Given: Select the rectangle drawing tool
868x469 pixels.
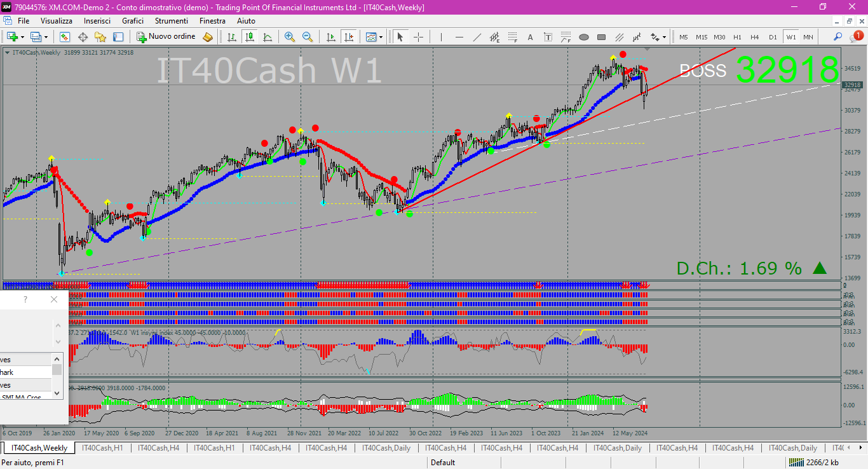Looking at the screenshot, I should 602,37.
